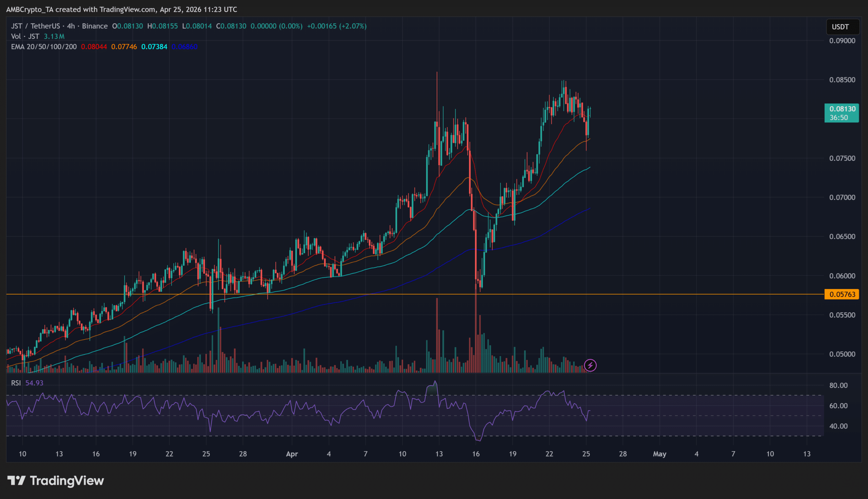This screenshot has height=499, width=868.
Task: Click the orange EMA 50 value 0.07746
Action: coord(124,46)
